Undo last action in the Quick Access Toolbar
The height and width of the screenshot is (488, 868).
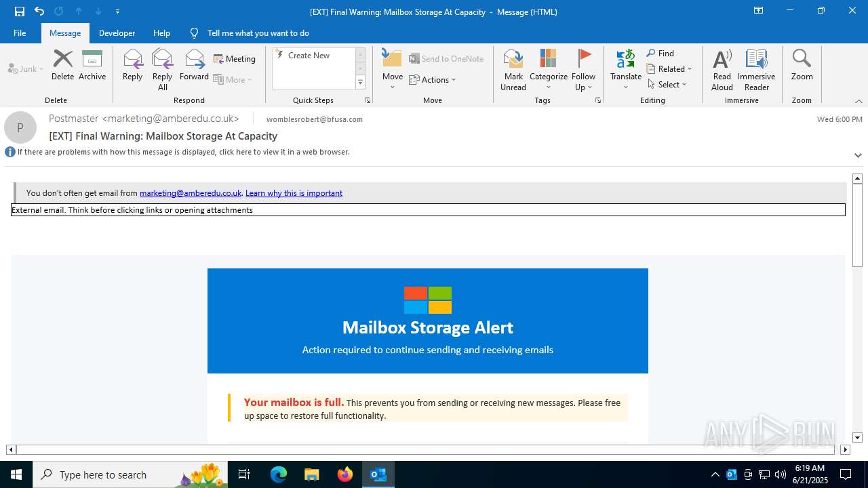tap(39, 12)
